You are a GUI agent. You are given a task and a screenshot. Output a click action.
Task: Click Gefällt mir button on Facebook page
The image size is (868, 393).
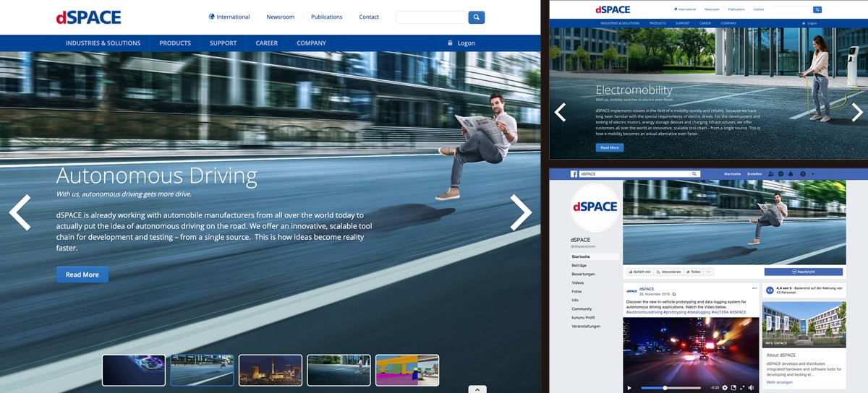(640, 272)
